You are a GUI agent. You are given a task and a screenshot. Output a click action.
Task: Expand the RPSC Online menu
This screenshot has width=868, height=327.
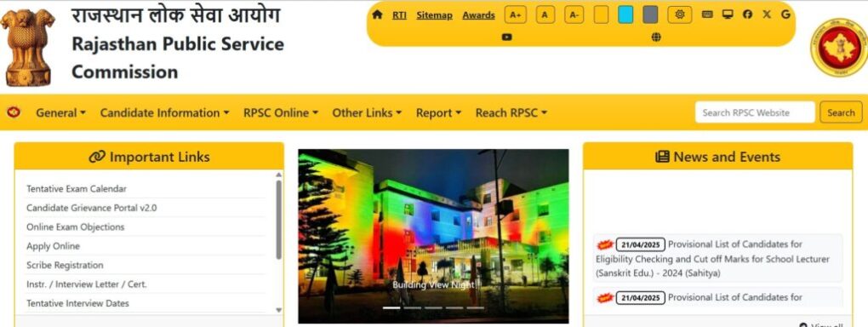click(x=281, y=112)
